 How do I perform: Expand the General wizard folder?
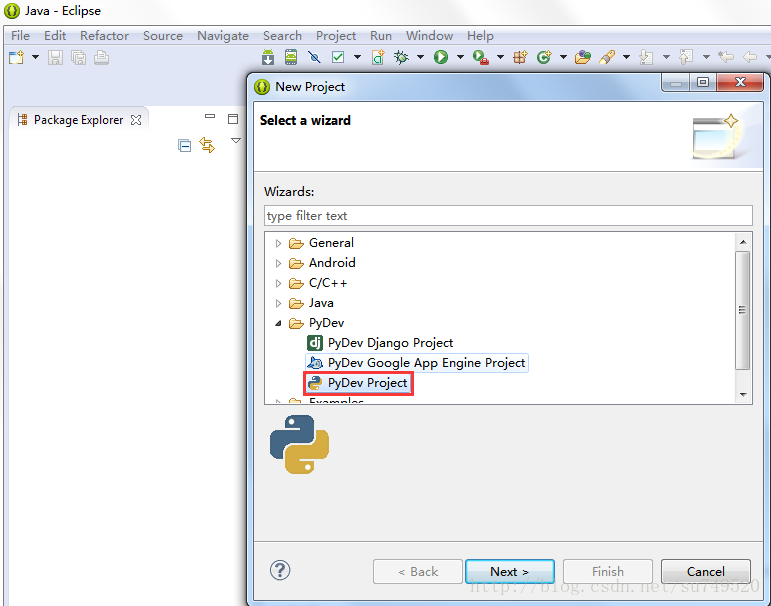pos(278,243)
